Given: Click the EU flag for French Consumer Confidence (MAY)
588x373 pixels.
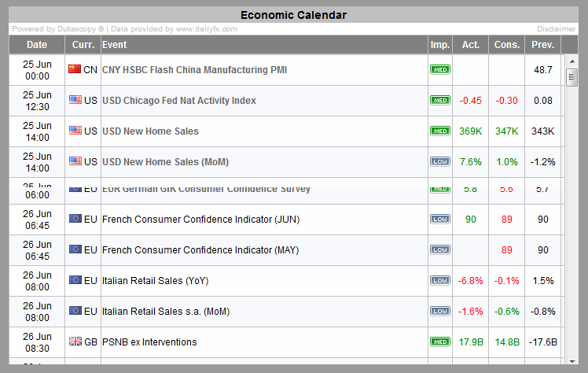Looking at the screenshot, I should [75, 249].
